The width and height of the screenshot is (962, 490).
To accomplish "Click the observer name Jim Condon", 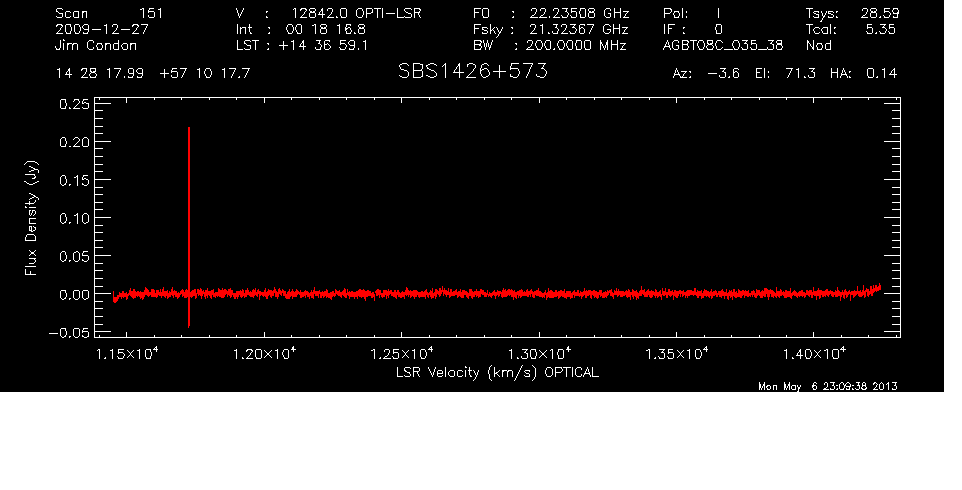I will pyautogui.click(x=96, y=45).
